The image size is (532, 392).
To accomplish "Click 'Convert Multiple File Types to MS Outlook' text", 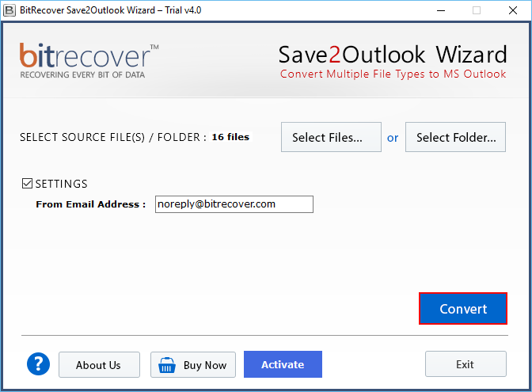I will (393, 74).
